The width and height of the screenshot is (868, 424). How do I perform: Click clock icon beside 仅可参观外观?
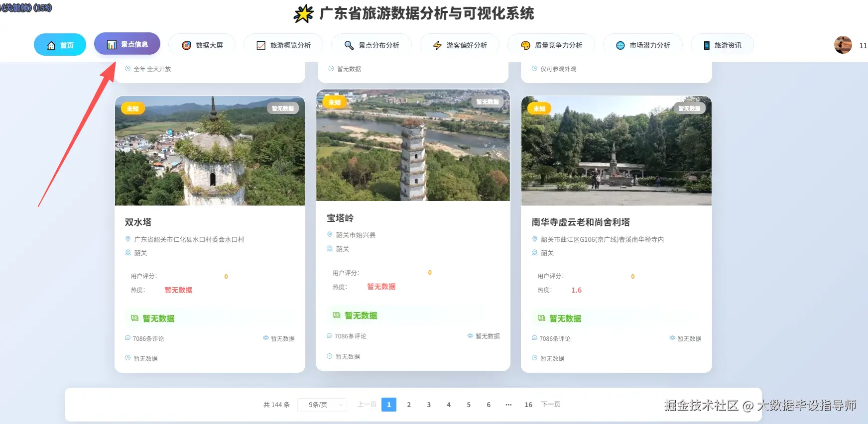click(535, 69)
